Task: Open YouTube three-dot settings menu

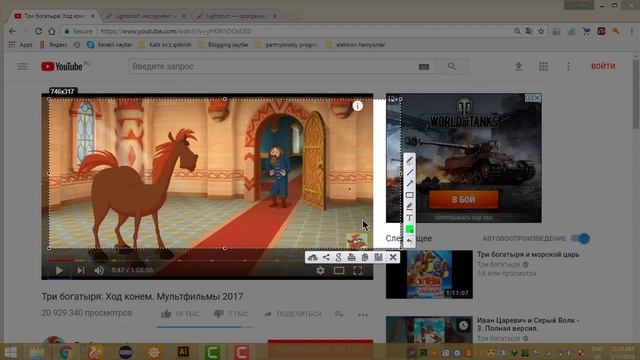Action: pos(568,66)
